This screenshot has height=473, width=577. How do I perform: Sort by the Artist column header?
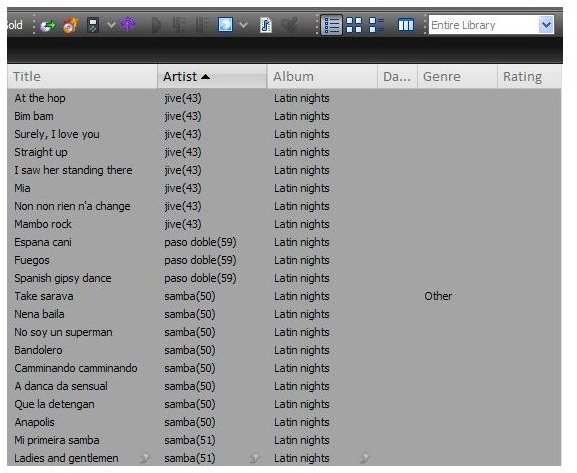pos(212,77)
